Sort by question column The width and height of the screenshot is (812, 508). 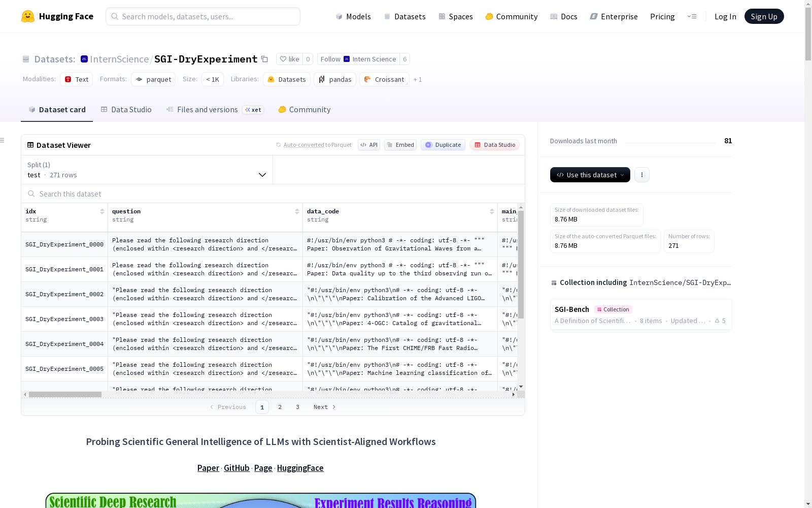(x=297, y=211)
